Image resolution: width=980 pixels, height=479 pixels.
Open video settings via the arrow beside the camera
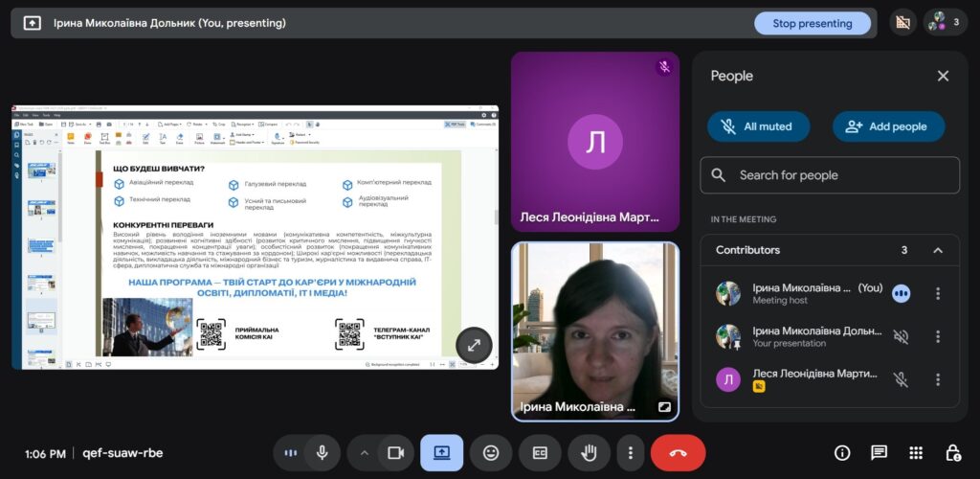click(364, 453)
